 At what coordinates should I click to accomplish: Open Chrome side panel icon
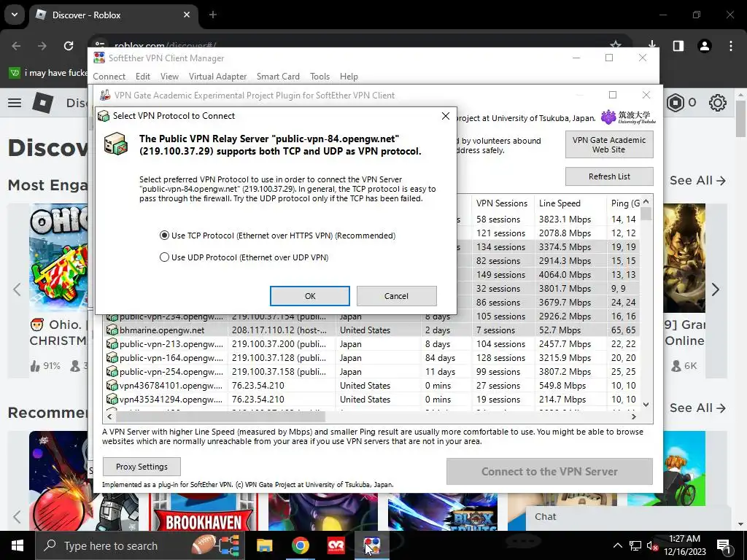coord(678,46)
